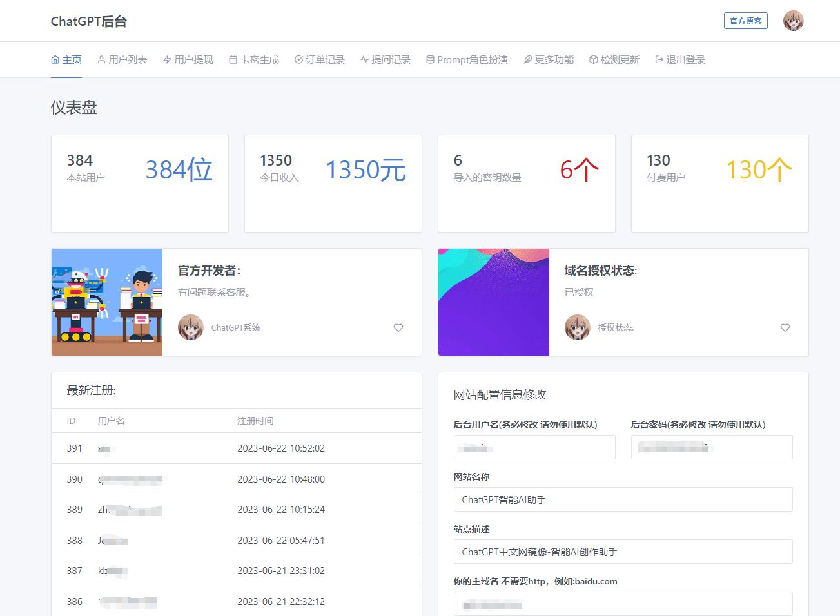Click the 网站名称 input field
Viewport: 840px width, 616px height.
coord(623,500)
